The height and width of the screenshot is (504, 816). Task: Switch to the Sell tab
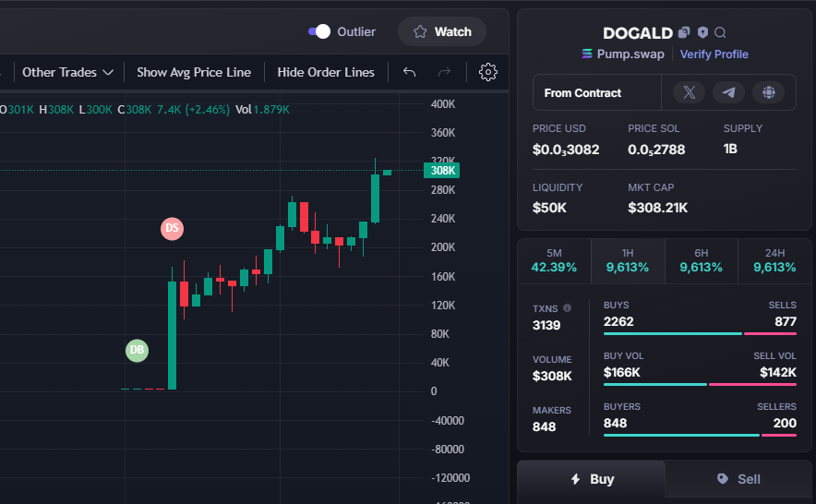tap(738, 479)
